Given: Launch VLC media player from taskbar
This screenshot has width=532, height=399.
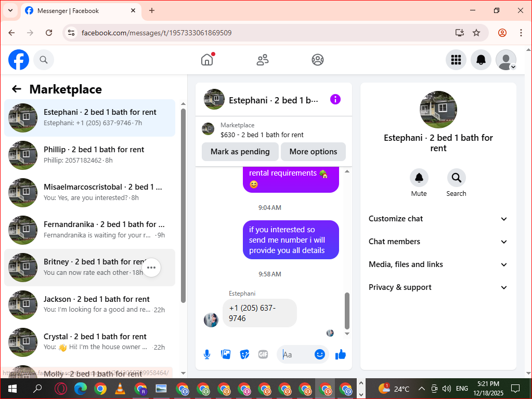Looking at the screenshot, I should (120, 389).
